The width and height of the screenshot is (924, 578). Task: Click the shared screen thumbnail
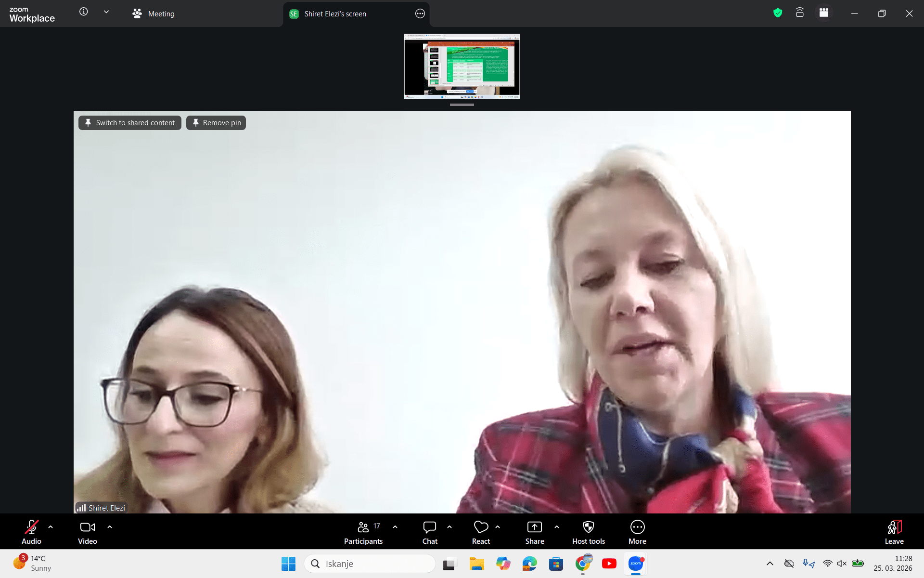(462, 66)
